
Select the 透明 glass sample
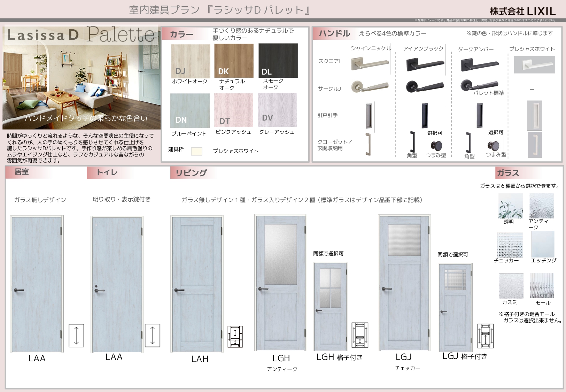click(x=510, y=206)
